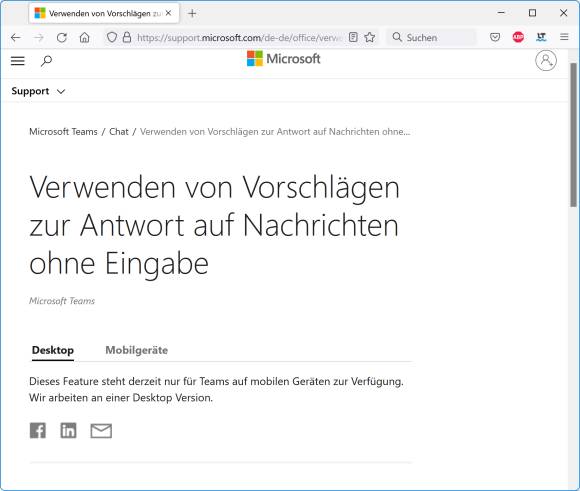Image resolution: width=580 pixels, height=491 pixels.
Task: Open the Microsoft Teams breadcrumb link
Action: coord(63,132)
